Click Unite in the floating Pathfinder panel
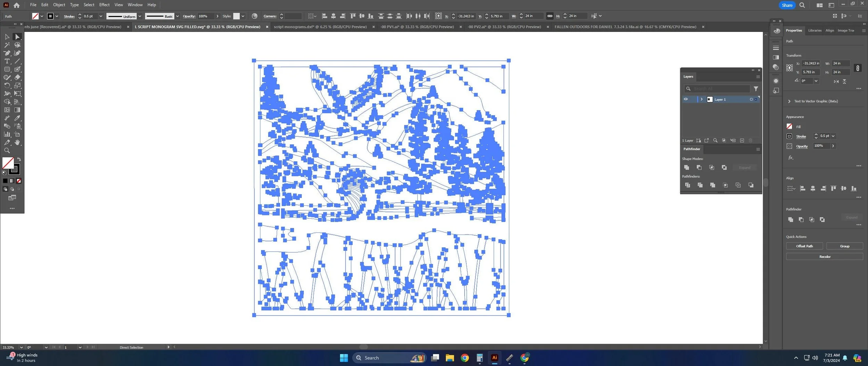868x366 pixels. tap(686, 168)
